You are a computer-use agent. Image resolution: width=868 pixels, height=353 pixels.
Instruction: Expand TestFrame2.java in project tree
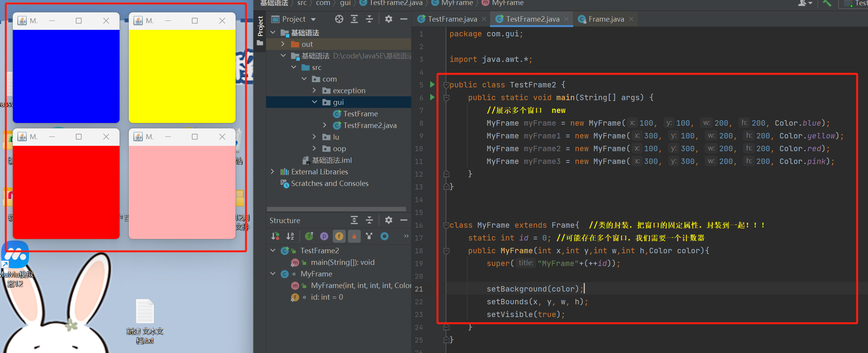325,125
